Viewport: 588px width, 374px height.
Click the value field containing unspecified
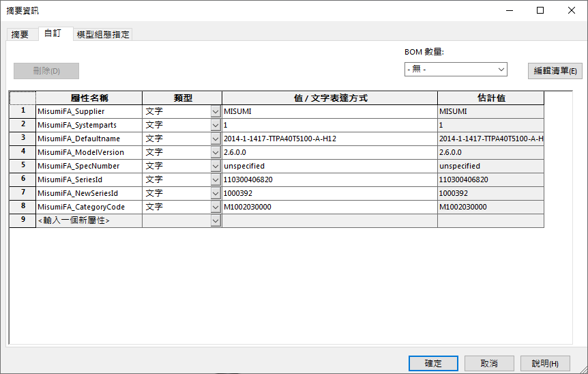(x=329, y=166)
